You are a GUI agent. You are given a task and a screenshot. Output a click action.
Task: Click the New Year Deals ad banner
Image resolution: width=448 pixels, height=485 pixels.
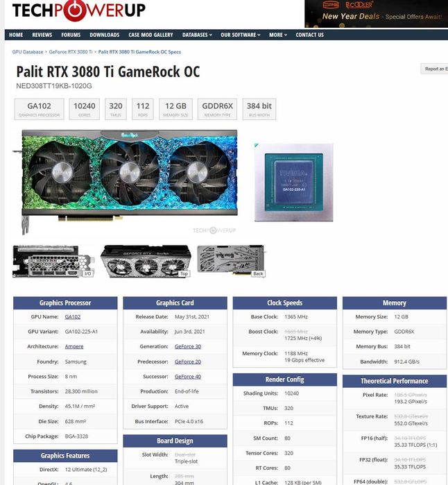point(377,14)
